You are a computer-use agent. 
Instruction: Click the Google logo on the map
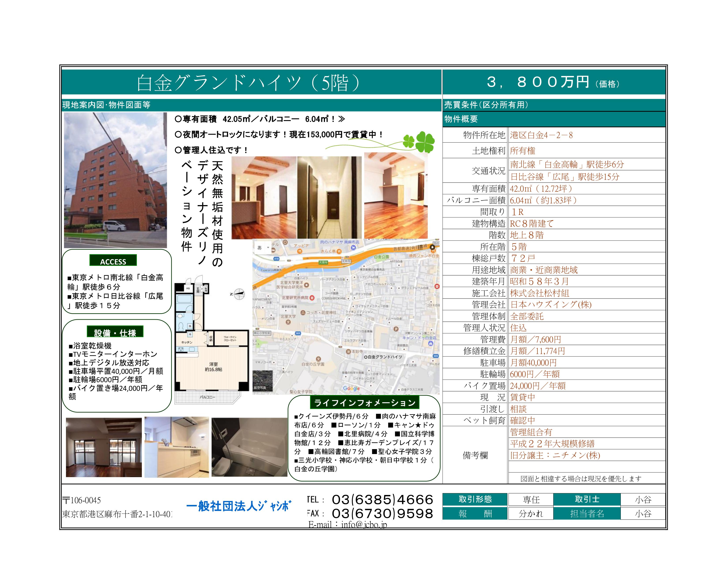(352, 388)
